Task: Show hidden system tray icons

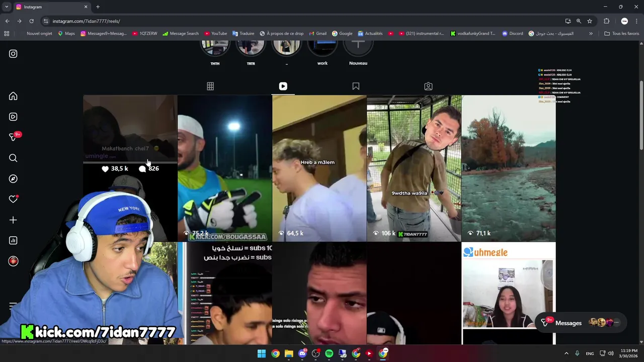Action: [x=566, y=353]
